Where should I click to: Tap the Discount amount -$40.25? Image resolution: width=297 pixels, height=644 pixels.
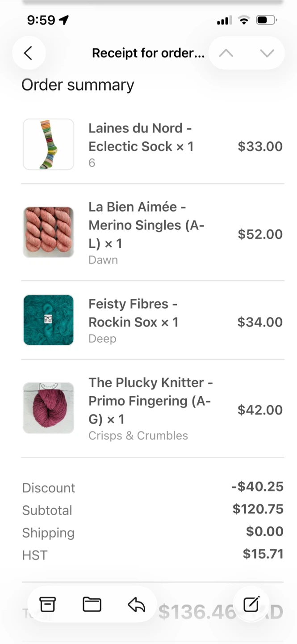257,487
